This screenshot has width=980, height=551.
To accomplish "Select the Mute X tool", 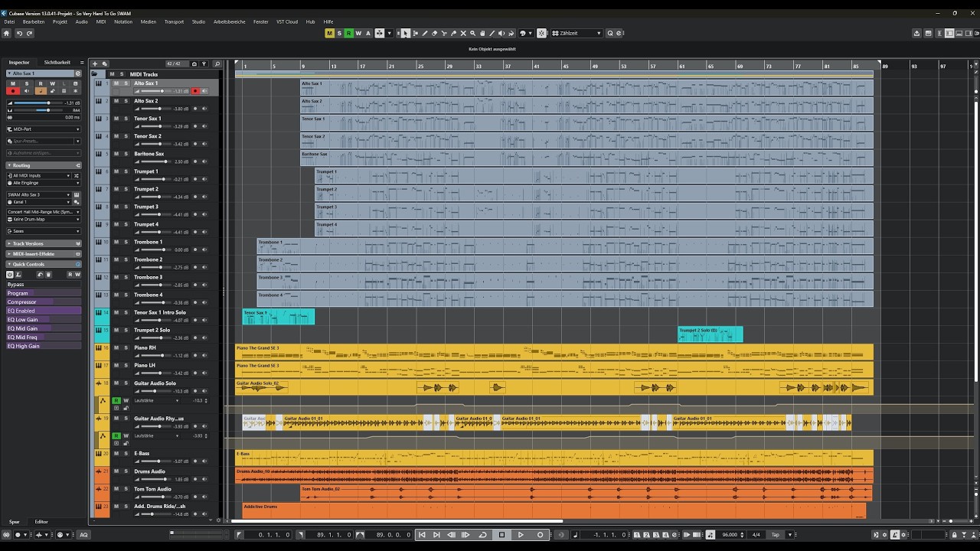I will coord(463,33).
